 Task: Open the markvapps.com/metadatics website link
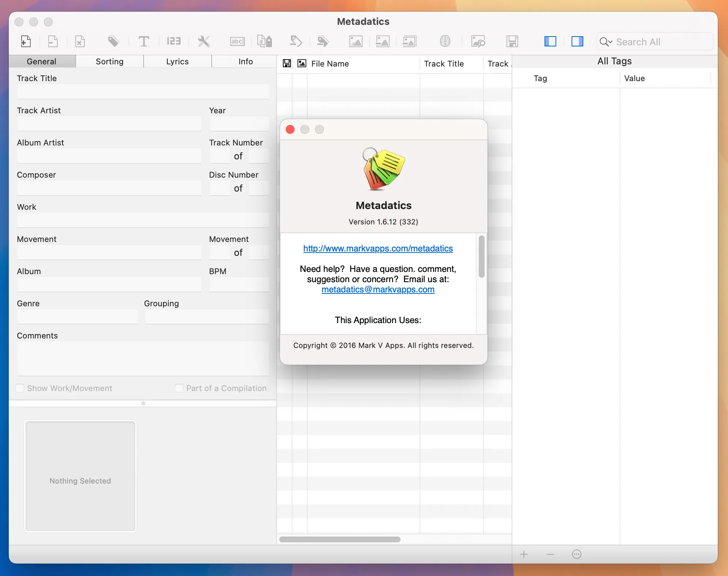pos(378,249)
